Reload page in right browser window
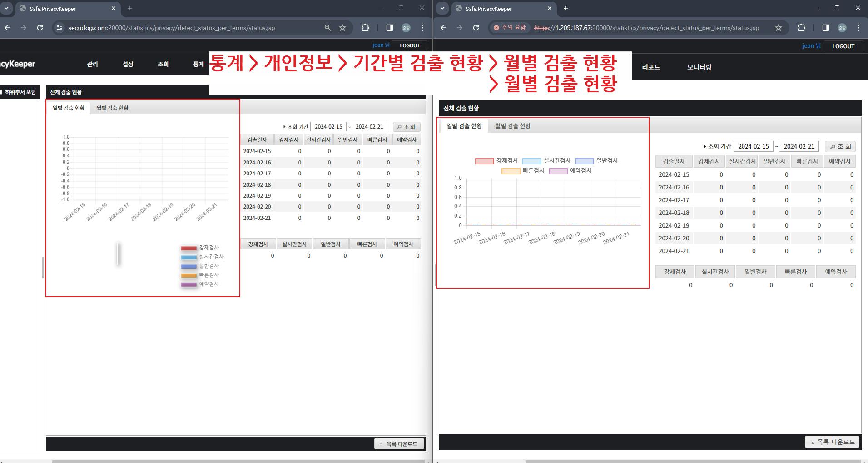 click(476, 28)
